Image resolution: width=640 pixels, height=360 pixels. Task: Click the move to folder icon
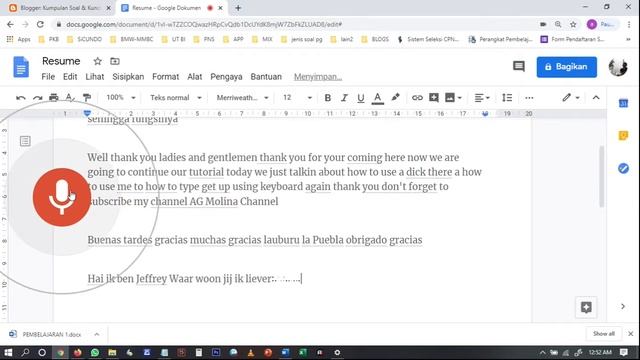point(115,61)
